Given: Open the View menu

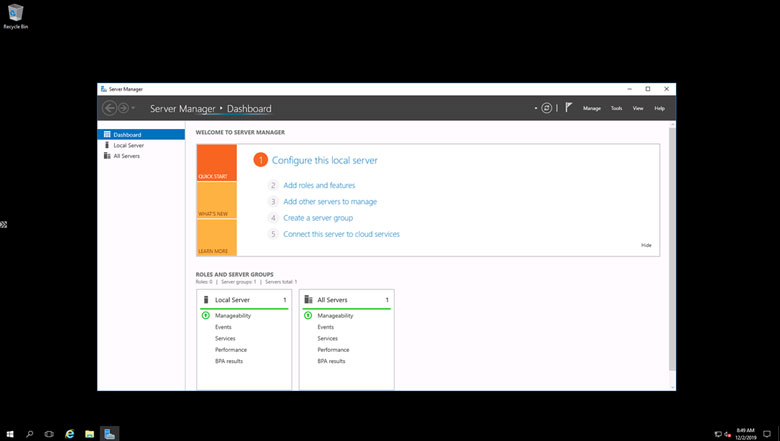Looking at the screenshot, I should click(638, 108).
